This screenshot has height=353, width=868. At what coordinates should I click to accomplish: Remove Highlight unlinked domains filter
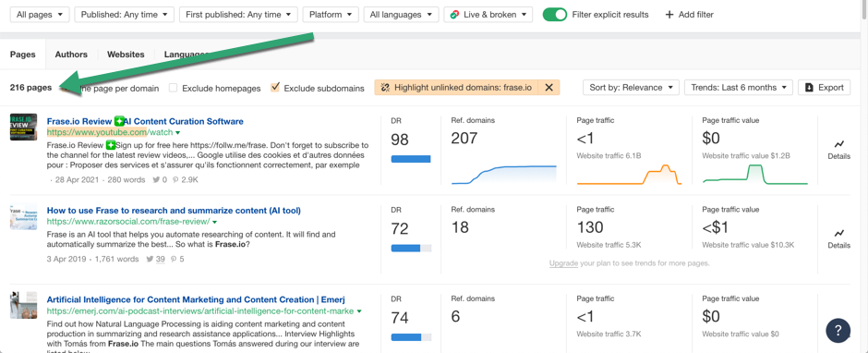point(549,88)
